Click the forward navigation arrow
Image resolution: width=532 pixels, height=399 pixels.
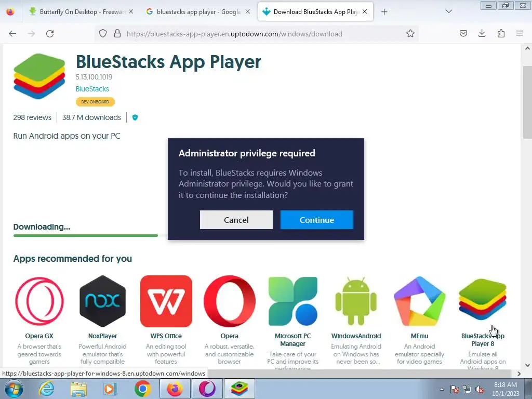(31, 34)
